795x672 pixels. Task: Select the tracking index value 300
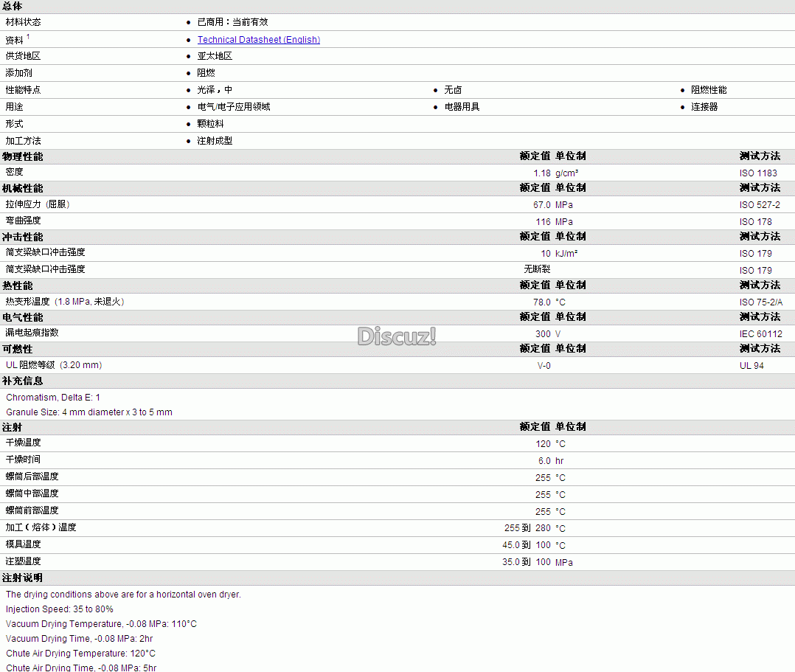point(543,334)
